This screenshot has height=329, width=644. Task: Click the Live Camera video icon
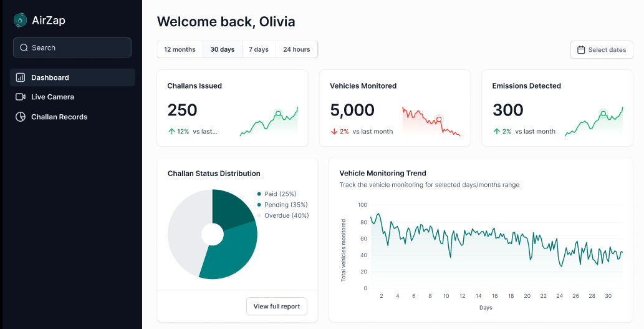(20, 97)
